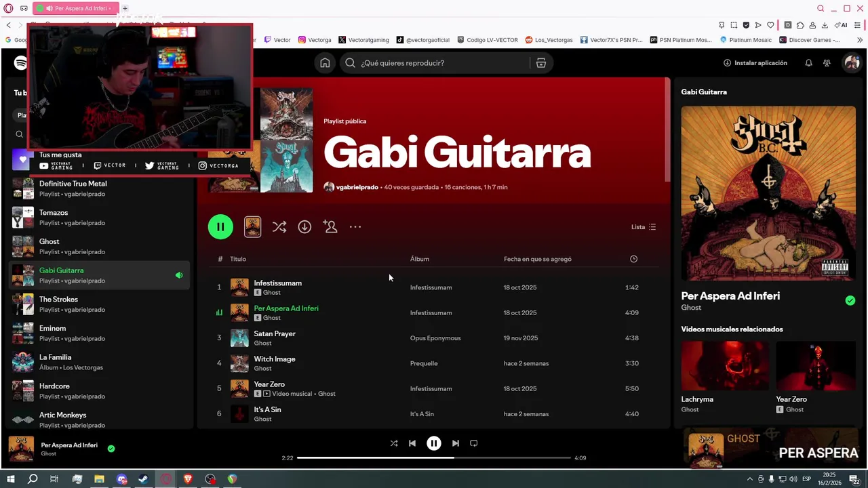Pause the Gabi Guitarra playlist with the green button
The image size is (868, 488).
220,227
